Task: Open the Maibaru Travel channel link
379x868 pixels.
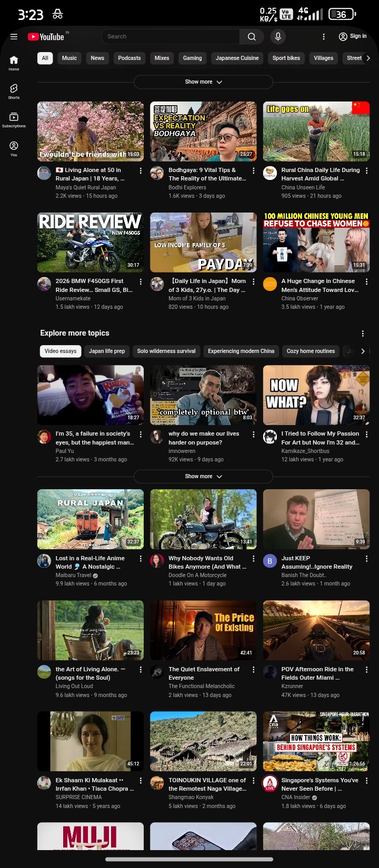Action: tap(73, 575)
